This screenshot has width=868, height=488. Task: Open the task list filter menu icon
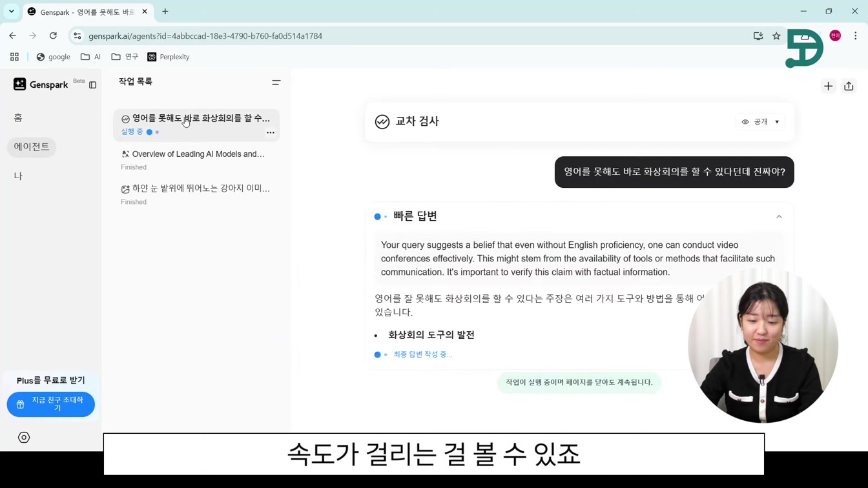pos(276,83)
